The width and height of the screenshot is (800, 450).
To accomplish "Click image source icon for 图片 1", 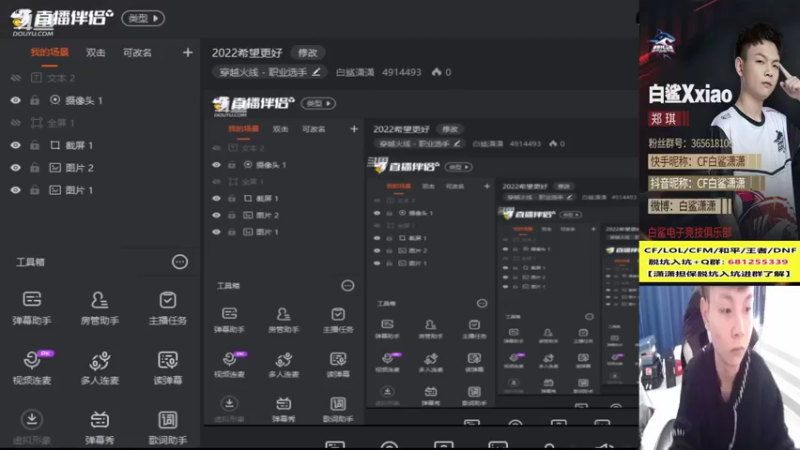I will 55,190.
